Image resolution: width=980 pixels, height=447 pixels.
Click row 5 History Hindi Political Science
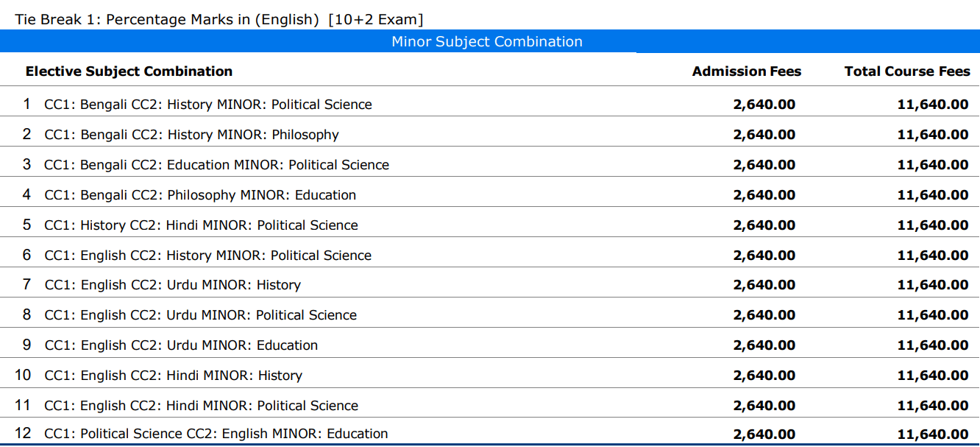(201, 225)
